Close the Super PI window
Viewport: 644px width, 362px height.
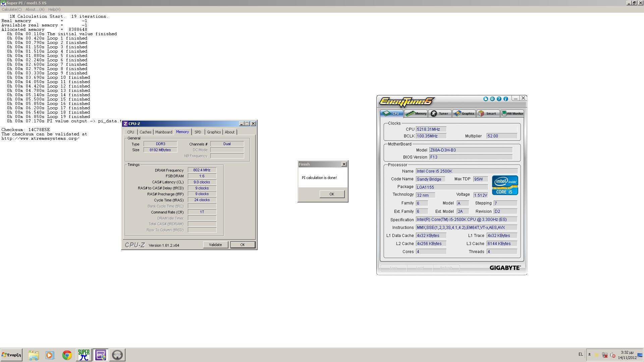(640, 3)
